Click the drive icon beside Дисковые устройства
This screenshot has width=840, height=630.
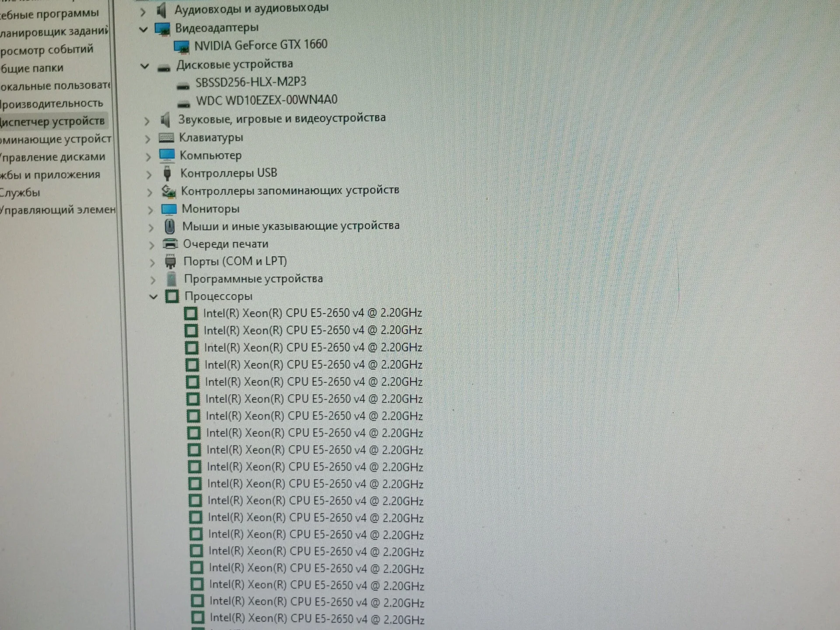[164, 67]
